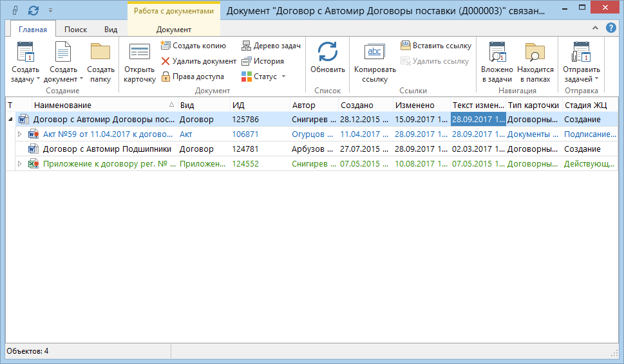Sort by the Изменено column header

point(421,105)
